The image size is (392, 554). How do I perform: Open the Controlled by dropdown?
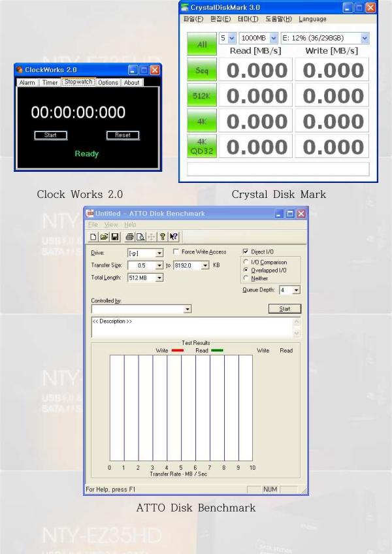tap(188, 309)
